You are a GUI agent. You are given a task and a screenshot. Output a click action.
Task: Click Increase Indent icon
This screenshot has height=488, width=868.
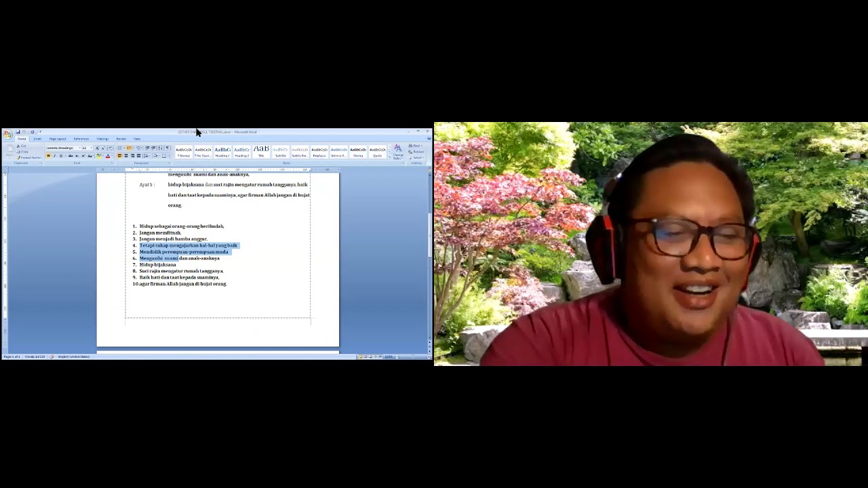153,148
